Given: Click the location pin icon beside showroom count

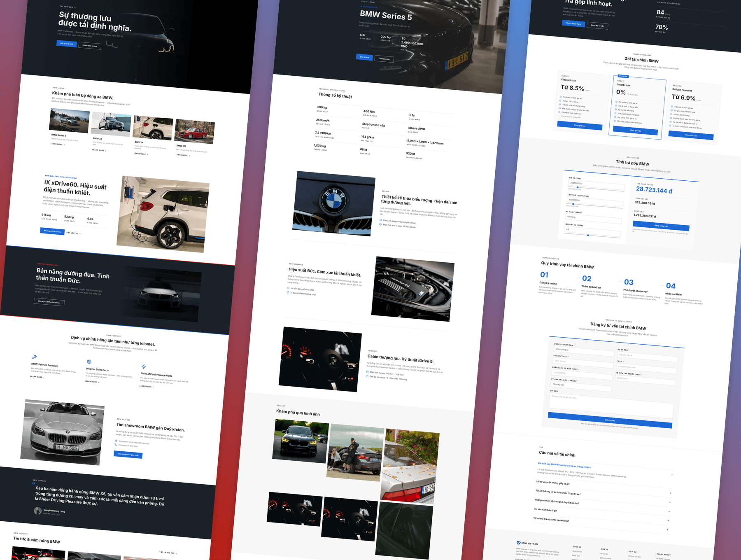Looking at the screenshot, I should click(116, 441).
